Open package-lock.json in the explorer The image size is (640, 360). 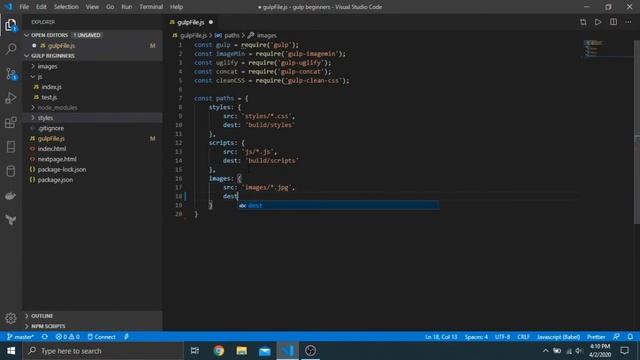tap(92, 169)
